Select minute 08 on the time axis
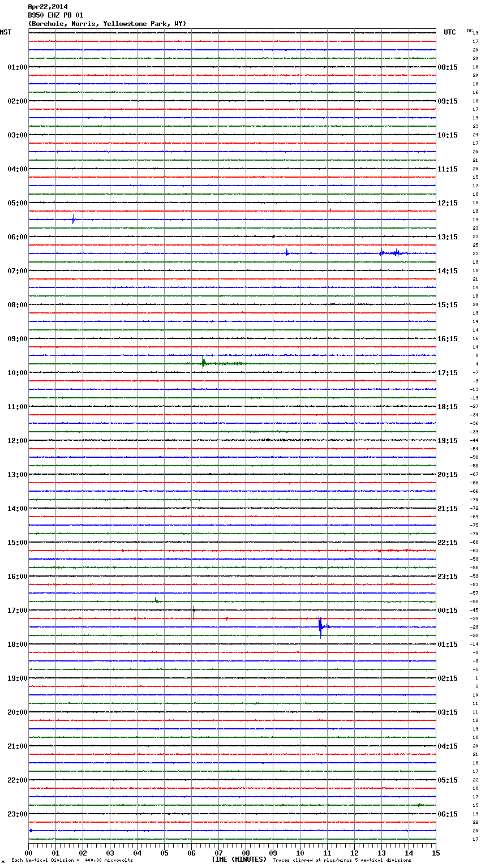 click(x=246, y=853)
